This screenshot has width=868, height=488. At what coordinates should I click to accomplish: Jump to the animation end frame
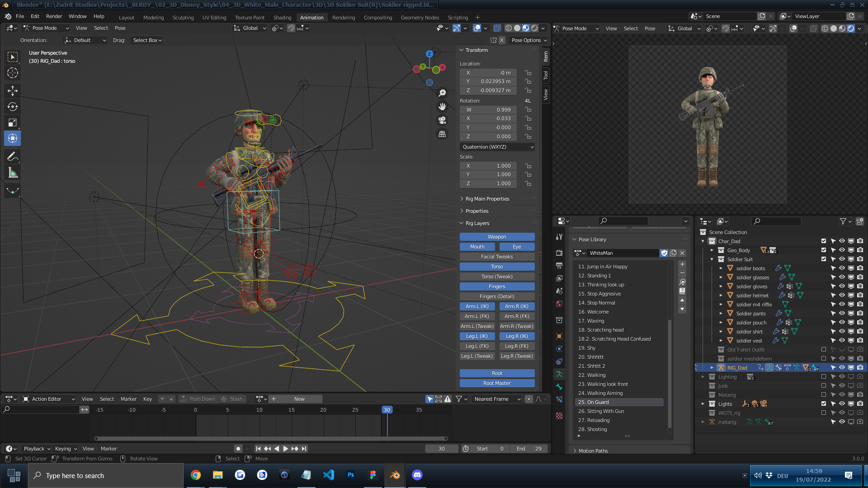[x=304, y=449]
